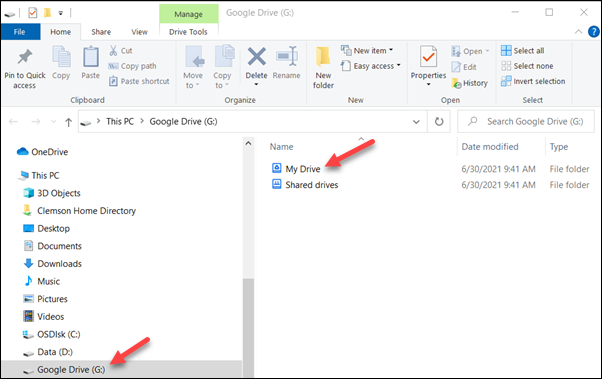Open Customize Quick Access Toolbar dropdown

click(60, 13)
